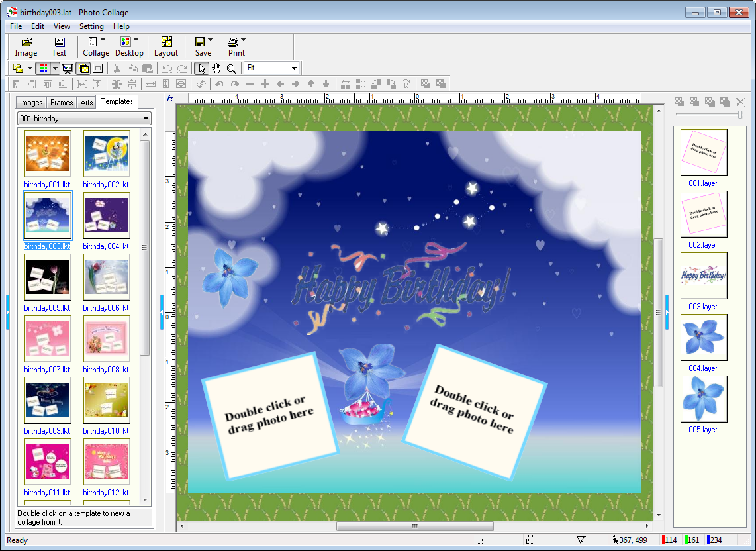Image resolution: width=756 pixels, height=551 pixels.
Task: Open the Layout tool
Action: click(x=166, y=46)
